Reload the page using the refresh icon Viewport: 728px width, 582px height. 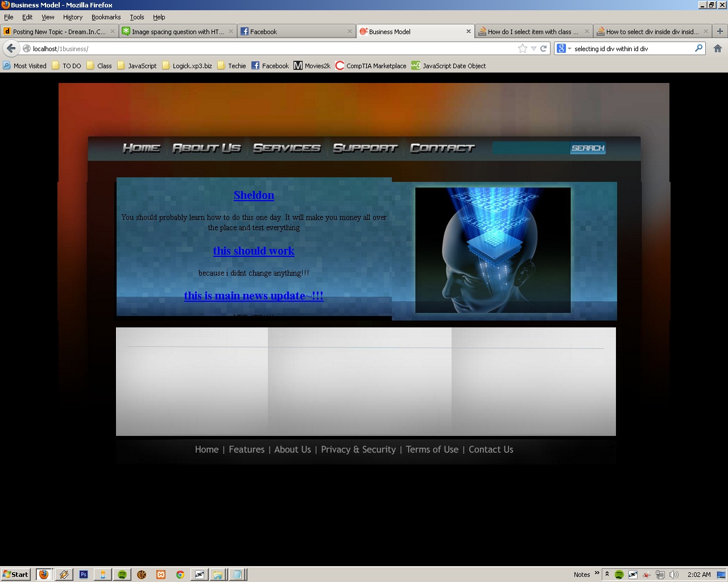(x=544, y=49)
